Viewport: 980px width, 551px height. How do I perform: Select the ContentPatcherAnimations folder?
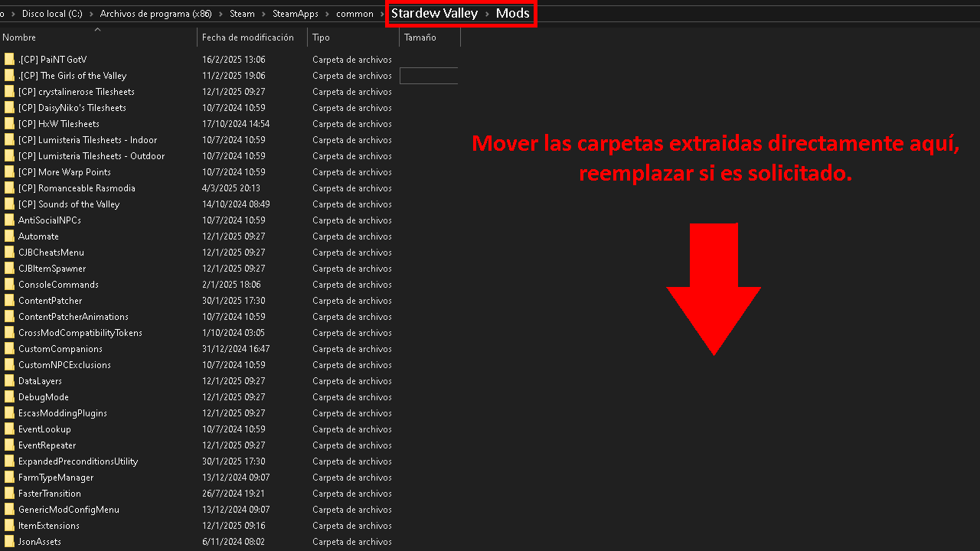point(73,317)
